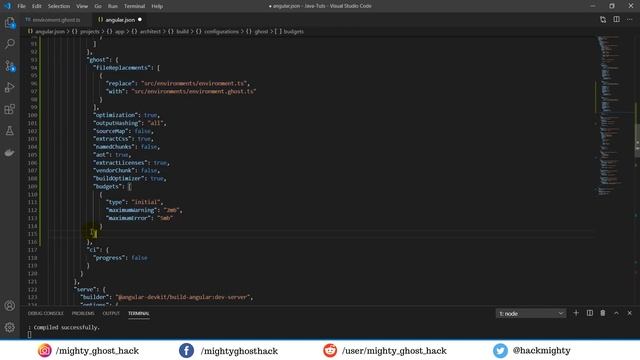Open the Accounts icon in the activity bar
Screen dimensions: 640x360
(10, 305)
